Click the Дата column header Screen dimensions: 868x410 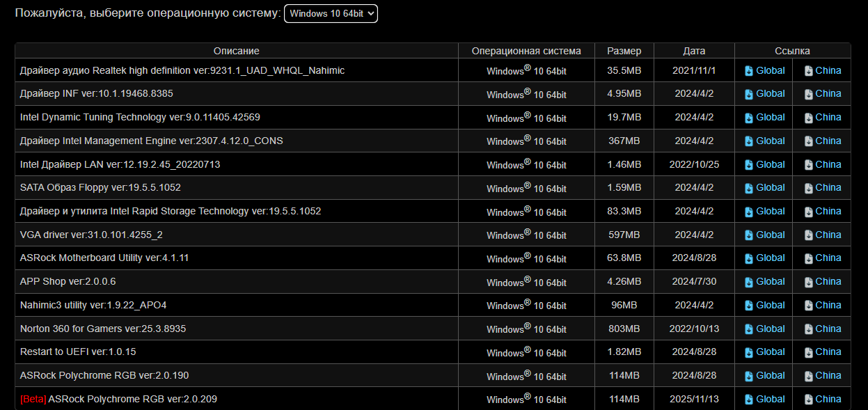tap(694, 51)
